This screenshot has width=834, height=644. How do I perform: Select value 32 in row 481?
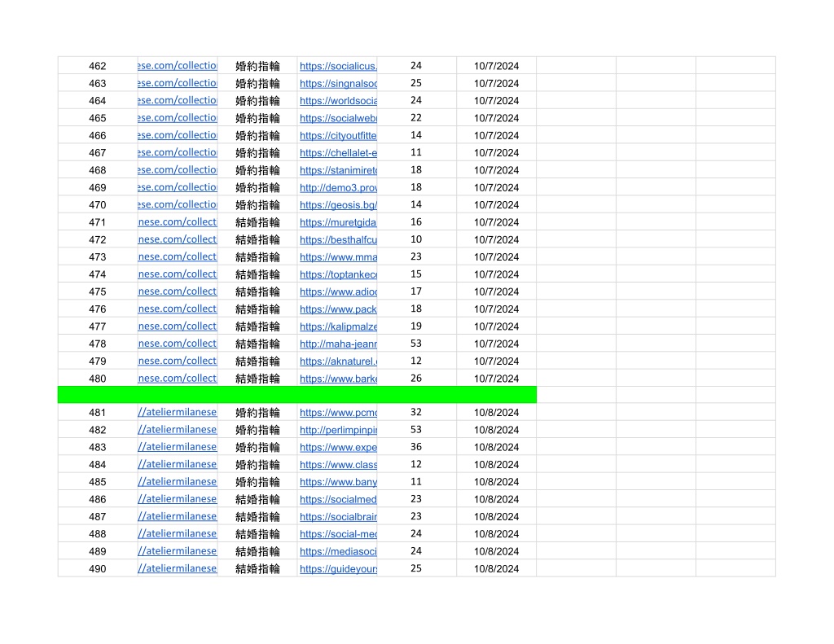tap(416, 412)
